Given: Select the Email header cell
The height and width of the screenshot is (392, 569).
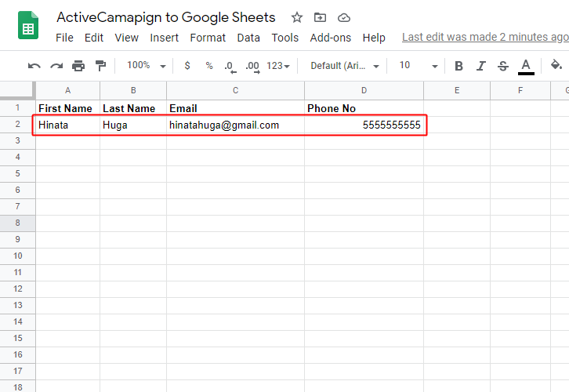Looking at the screenshot, I should 235,108.
